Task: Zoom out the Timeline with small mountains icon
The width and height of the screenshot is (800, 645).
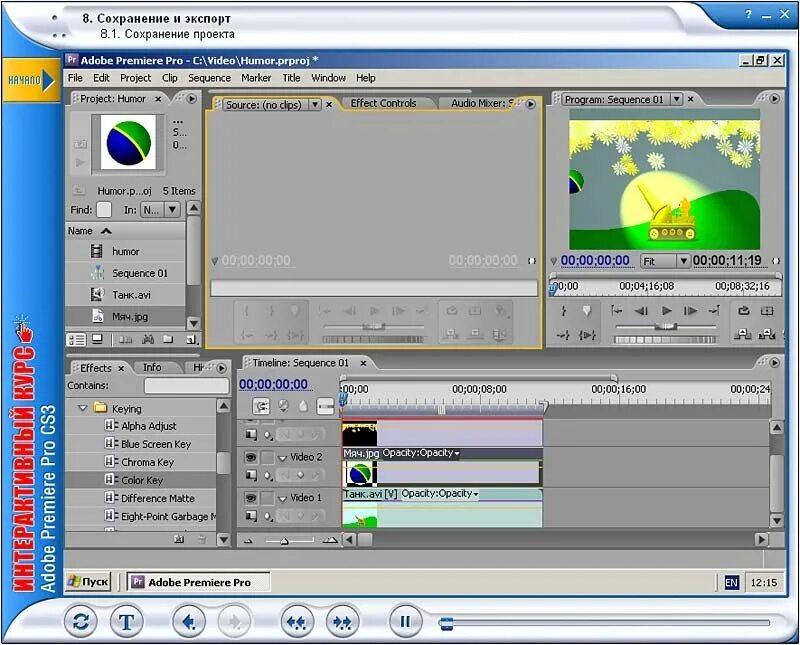Action: (x=248, y=540)
